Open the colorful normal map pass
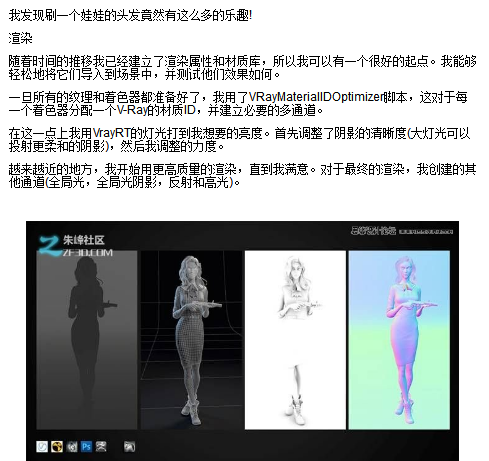The image size is (489, 461). 399,340
